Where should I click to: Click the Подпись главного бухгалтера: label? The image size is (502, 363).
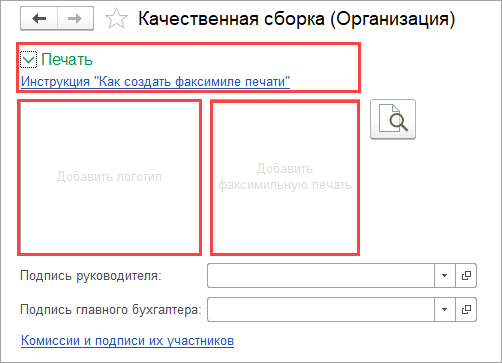111,310
